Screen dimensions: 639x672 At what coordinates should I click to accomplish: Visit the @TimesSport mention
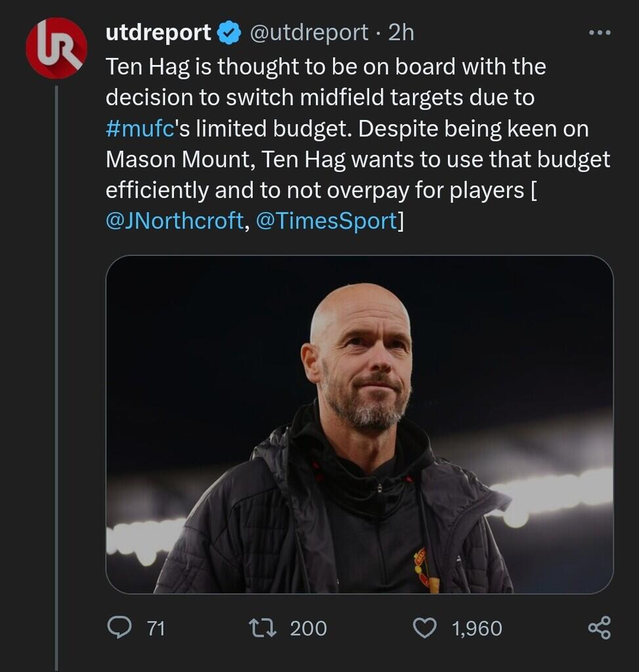click(x=326, y=220)
